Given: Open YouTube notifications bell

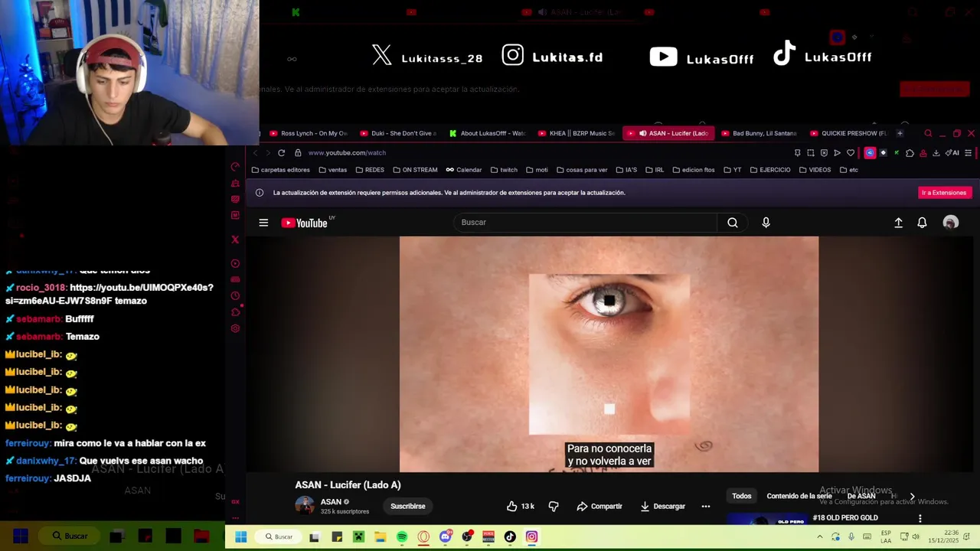Looking at the screenshot, I should pos(922,223).
